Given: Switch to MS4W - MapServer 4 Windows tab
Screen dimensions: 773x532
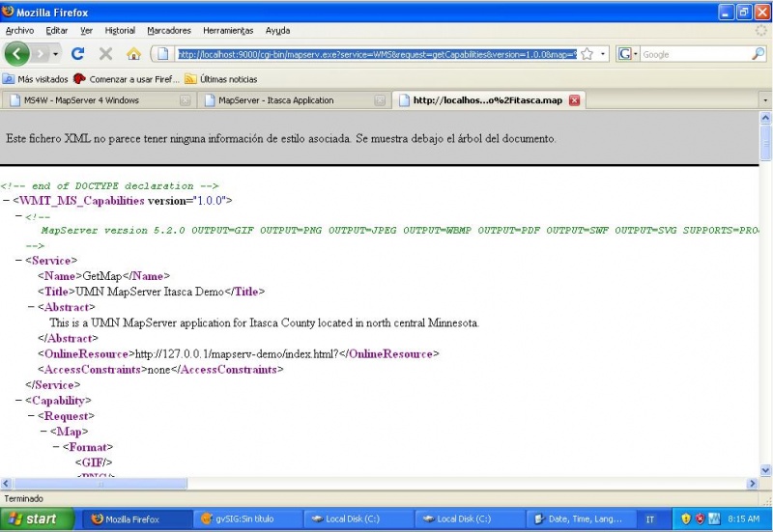Looking at the screenshot, I should click(81, 100).
